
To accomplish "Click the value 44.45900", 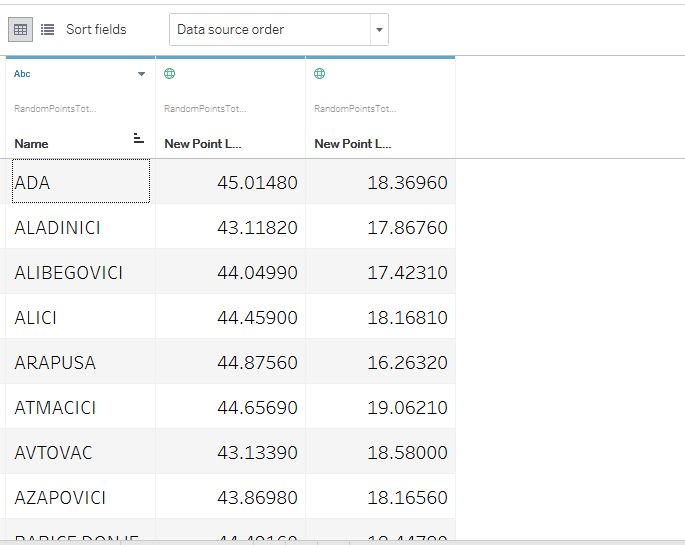I will (x=257, y=317).
